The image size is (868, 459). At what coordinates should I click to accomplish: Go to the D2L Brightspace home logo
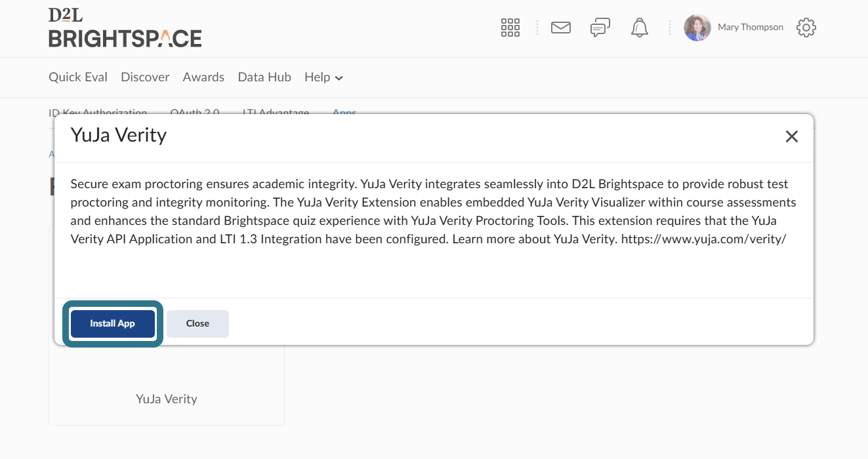point(125,28)
